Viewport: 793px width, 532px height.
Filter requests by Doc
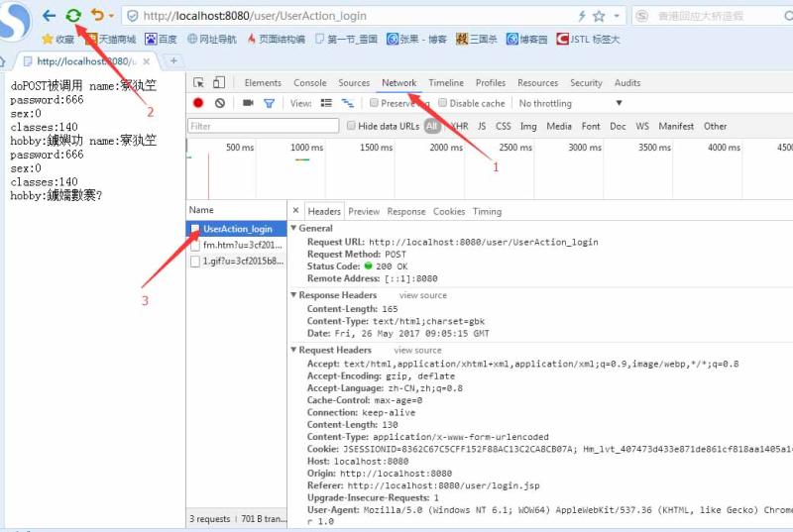click(618, 126)
